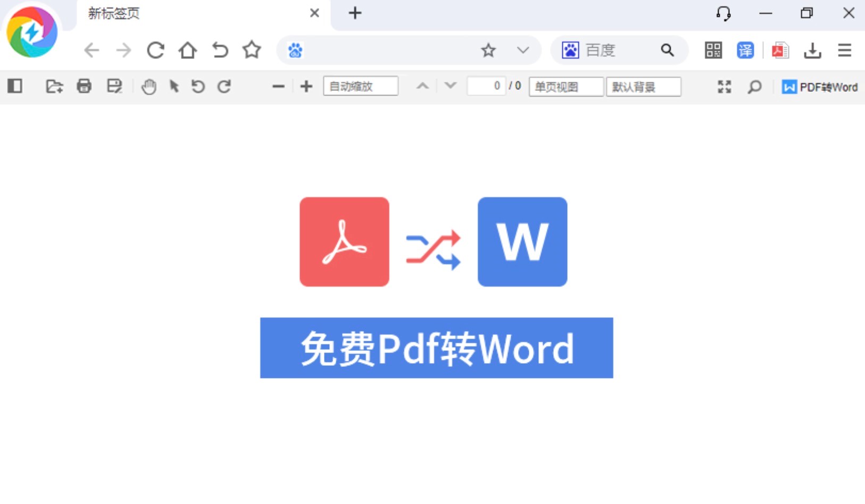Rotate the document counterclockwise
This screenshot has width=865, height=504.
(198, 86)
